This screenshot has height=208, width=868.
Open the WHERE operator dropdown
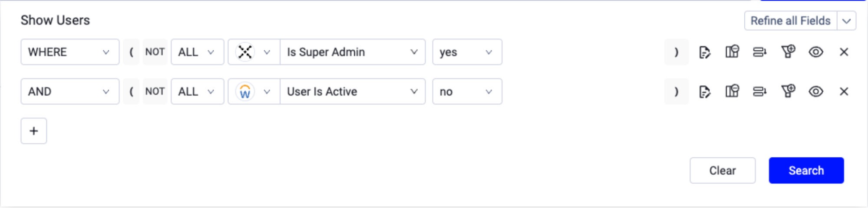[x=70, y=52]
